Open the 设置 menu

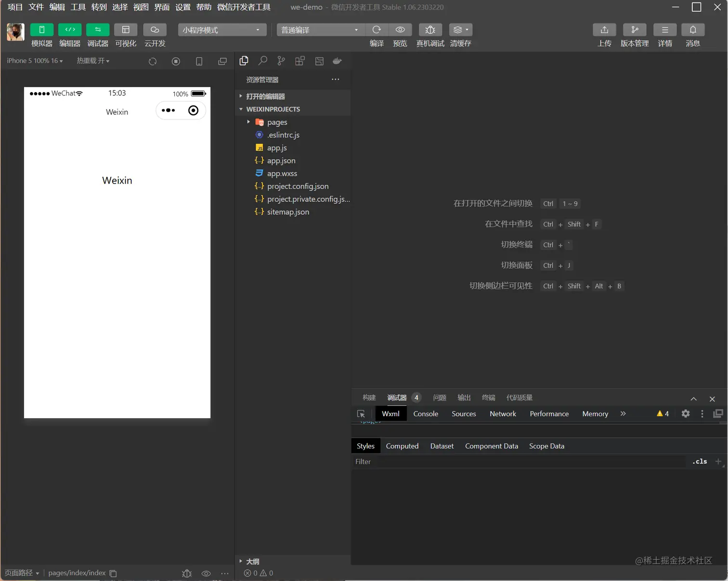pyautogui.click(x=183, y=7)
